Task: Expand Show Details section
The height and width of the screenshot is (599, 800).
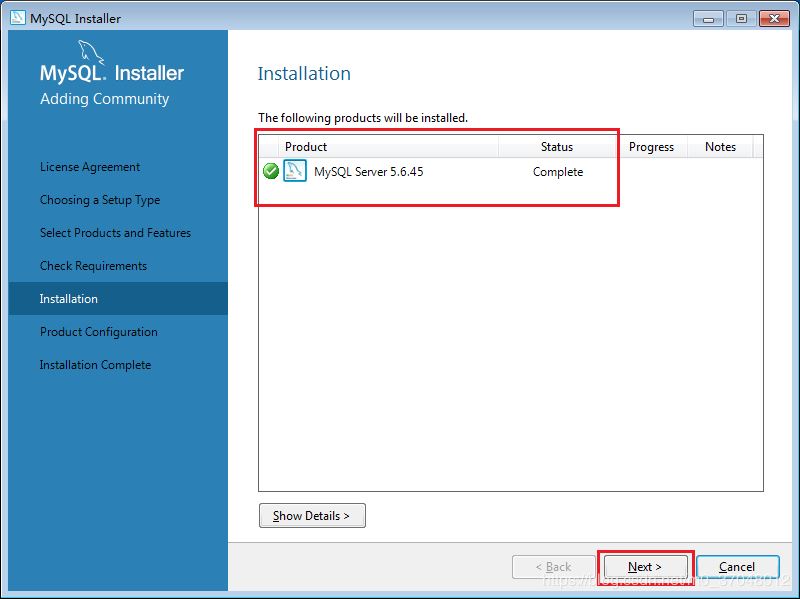Action: pyautogui.click(x=312, y=516)
